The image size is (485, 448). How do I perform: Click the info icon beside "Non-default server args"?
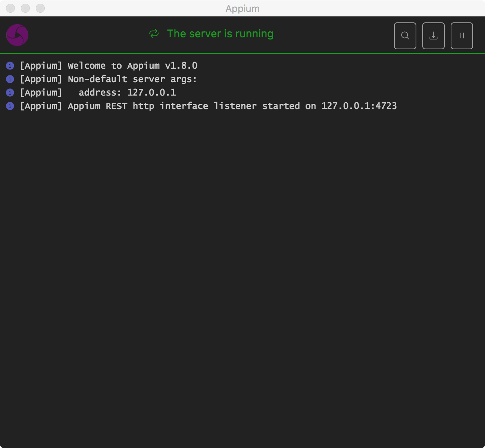[10, 79]
